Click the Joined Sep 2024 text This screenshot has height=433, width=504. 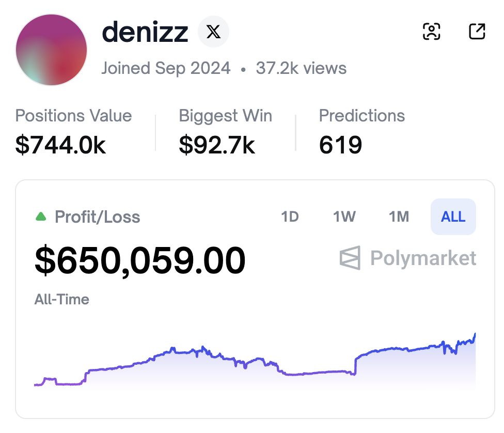click(x=166, y=68)
